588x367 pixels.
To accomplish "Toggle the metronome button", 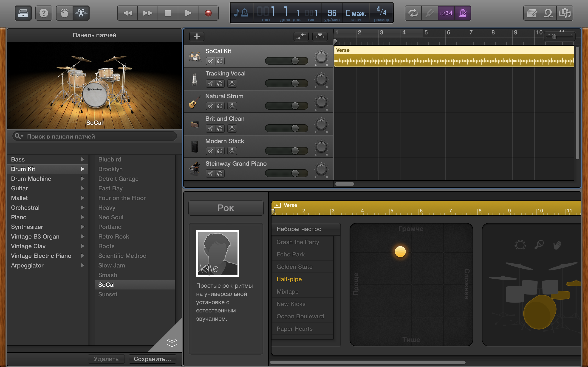I will point(463,13).
